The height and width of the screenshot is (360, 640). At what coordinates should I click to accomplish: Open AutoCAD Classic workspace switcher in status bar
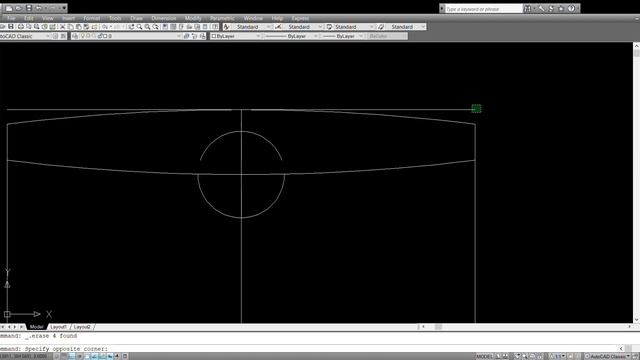point(608,356)
